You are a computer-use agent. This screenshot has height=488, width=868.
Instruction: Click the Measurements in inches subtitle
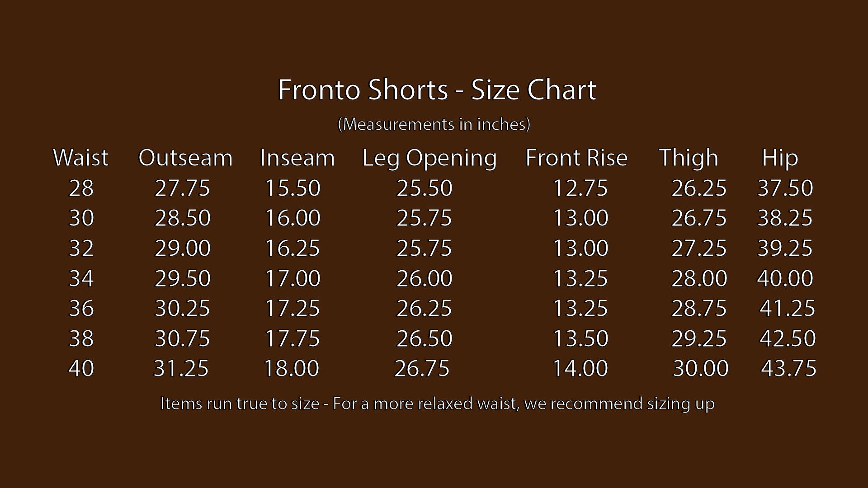click(x=434, y=124)
